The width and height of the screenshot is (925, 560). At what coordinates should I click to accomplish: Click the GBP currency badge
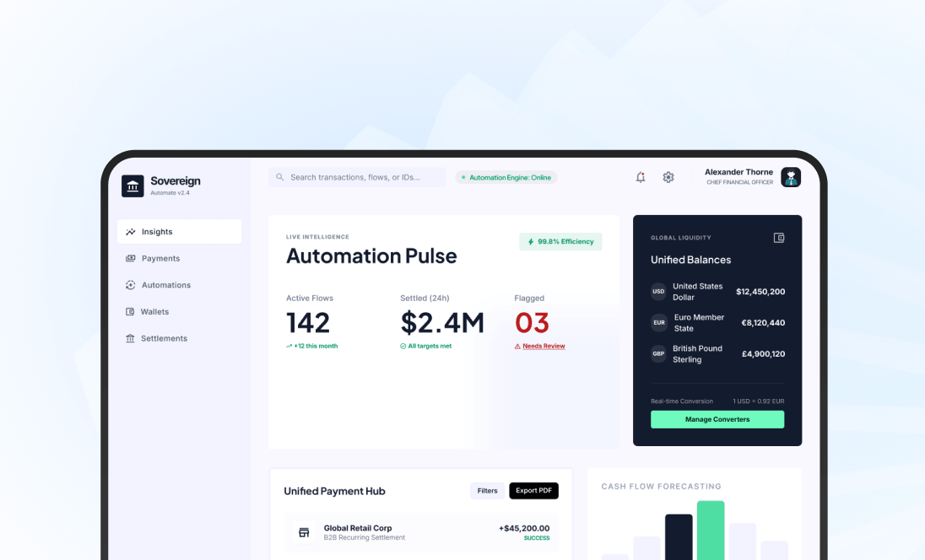point(658,353)
